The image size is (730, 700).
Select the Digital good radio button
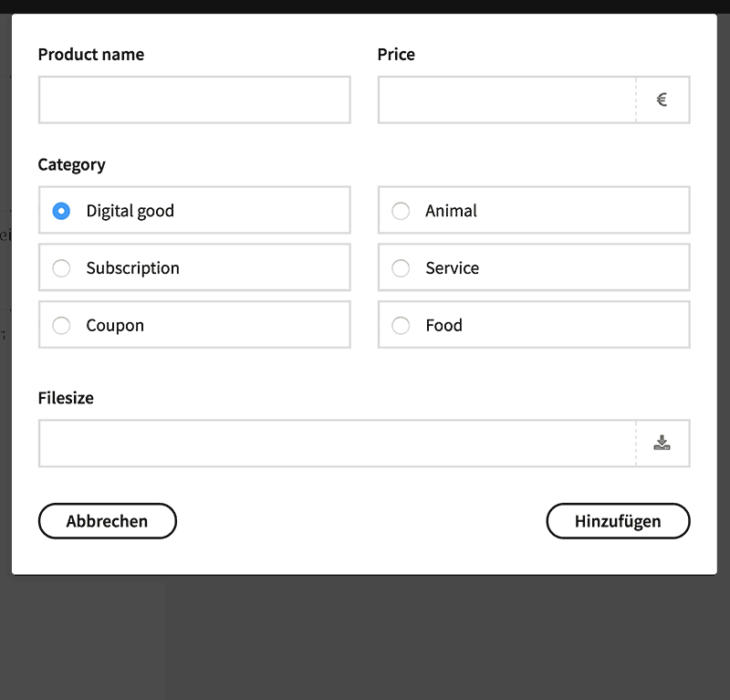pos(61,211)
